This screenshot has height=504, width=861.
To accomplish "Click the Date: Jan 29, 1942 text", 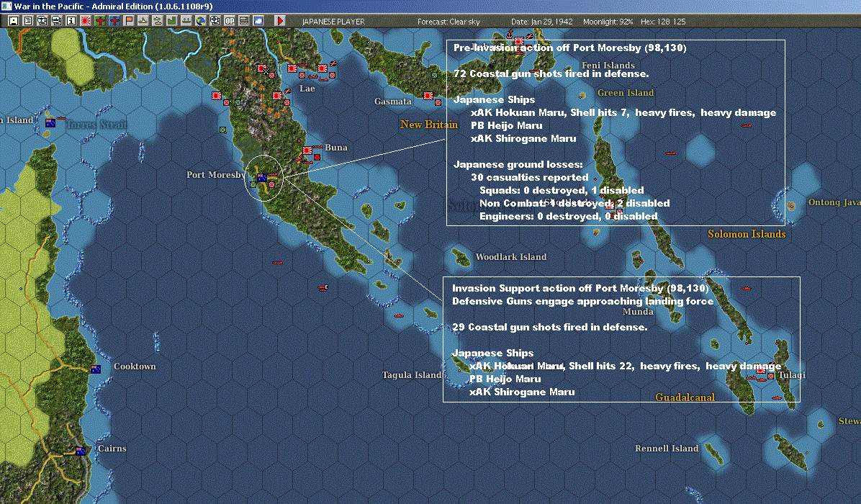I will click(x=541, y=22).
